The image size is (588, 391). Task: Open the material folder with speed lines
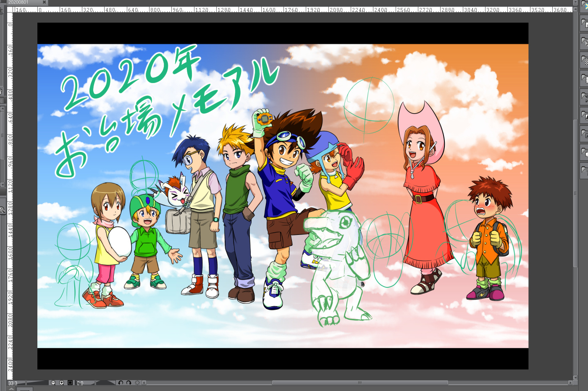[x=584, y=97]
